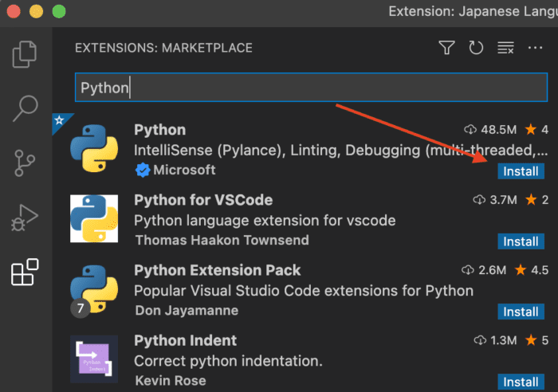Image resolution: width=558 pixels, height=392 pixels.
Task: Click publisher Don Jayamanne
Action: click(x=187, y=311)
